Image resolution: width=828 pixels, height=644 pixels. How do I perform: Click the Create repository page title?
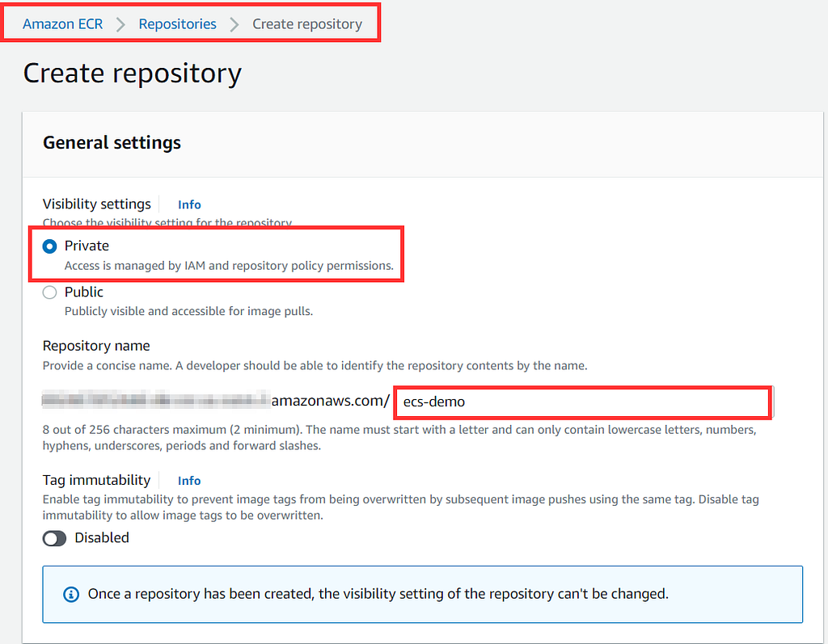[133, 74]
